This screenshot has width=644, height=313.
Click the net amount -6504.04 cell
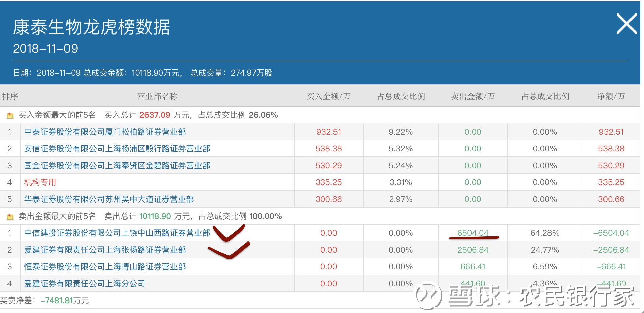(611, 233)
